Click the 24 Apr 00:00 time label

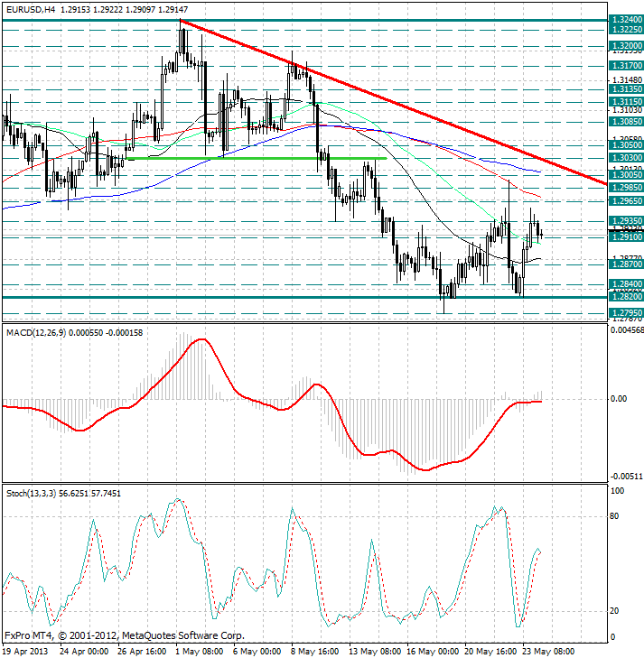[84, 652]
